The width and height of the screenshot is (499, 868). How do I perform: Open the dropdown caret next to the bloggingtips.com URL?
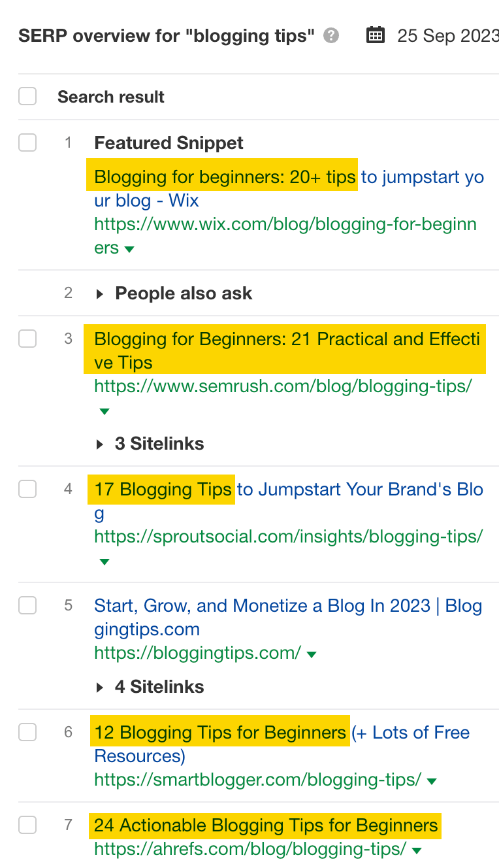point(312,653)
